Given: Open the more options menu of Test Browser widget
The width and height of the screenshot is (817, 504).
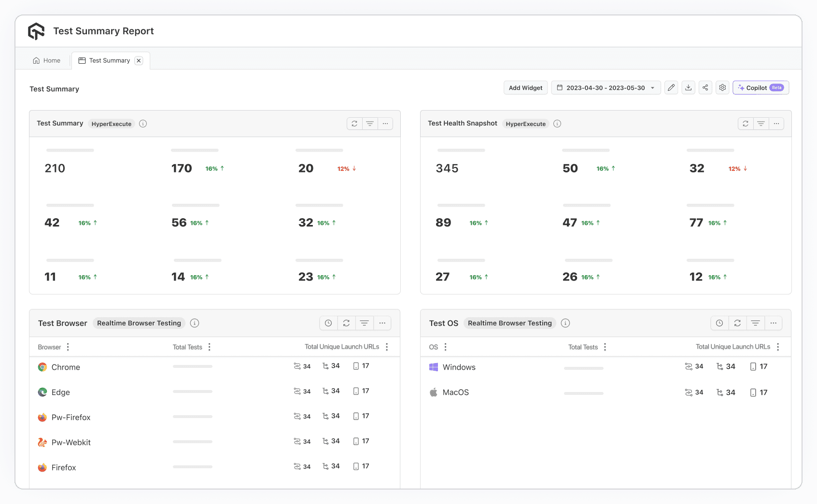Looking at the screenshot, I should pyautogui.click(x=382, y=323).
